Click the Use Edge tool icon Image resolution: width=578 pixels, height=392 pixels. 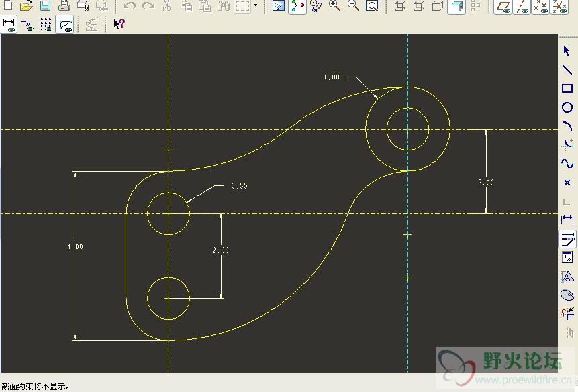(567, 201)
